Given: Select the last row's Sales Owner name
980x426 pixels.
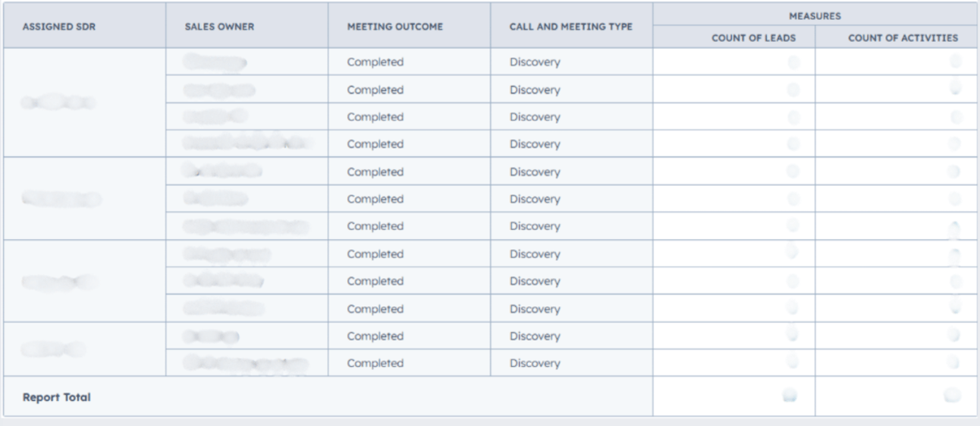Looking at the screenshot, I should [x=246, y=364].
